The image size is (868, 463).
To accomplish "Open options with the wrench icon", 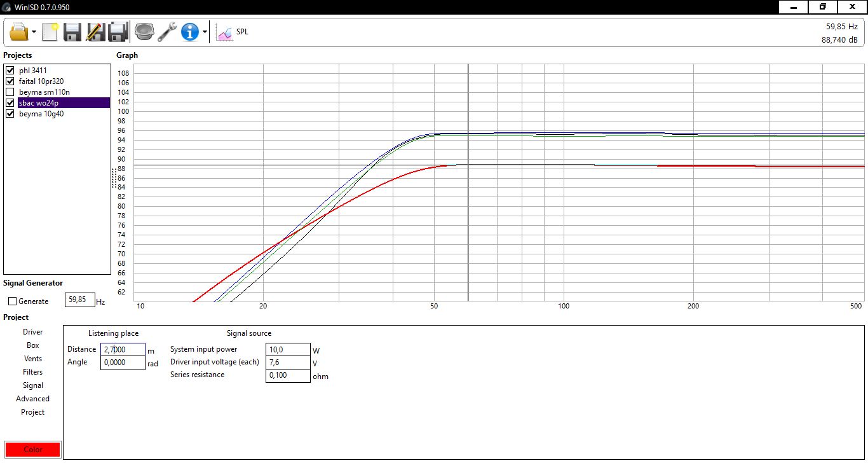I will click(167, 31).
